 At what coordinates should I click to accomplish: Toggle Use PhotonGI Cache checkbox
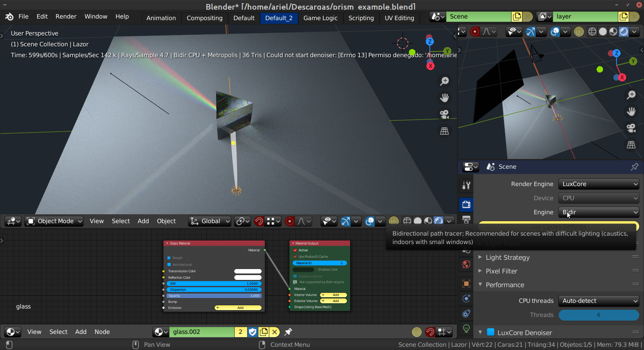(x=295, y=257)
